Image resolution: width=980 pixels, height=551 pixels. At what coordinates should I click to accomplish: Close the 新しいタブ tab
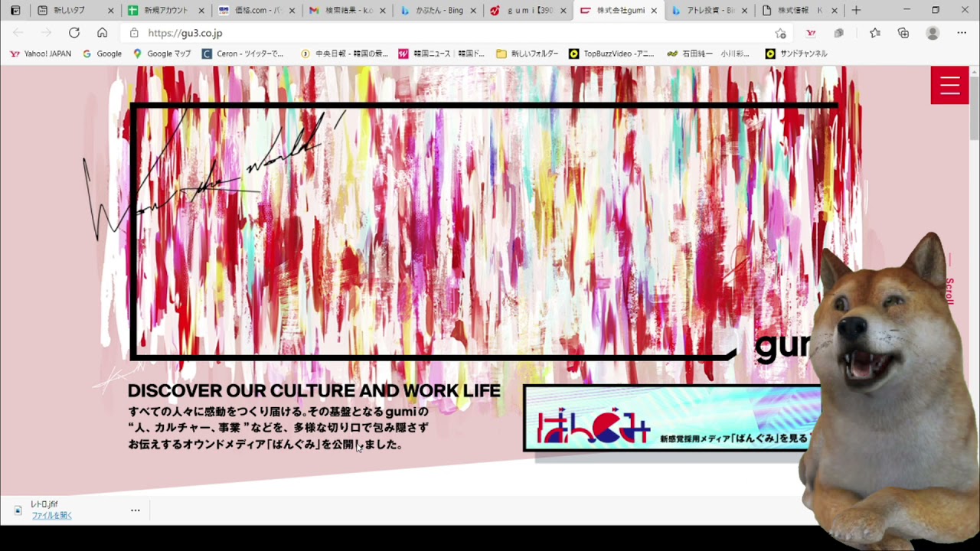point(111,11)
